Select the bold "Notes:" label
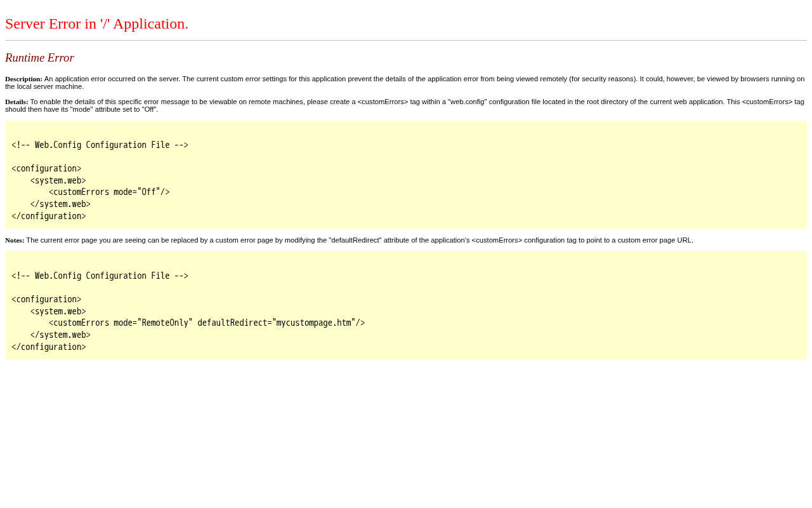 click(x=15, y=240)
